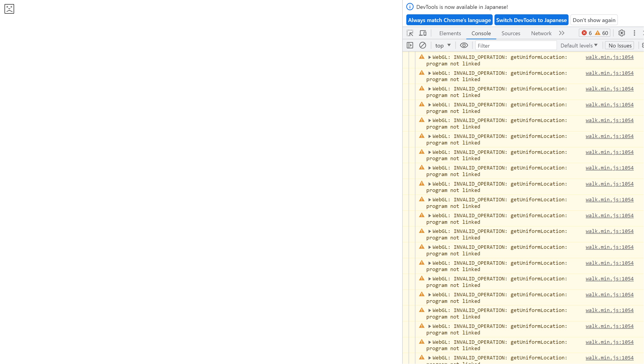Click the broken image icon on the page
Screen dimensions: 644x364
point(9,9)
